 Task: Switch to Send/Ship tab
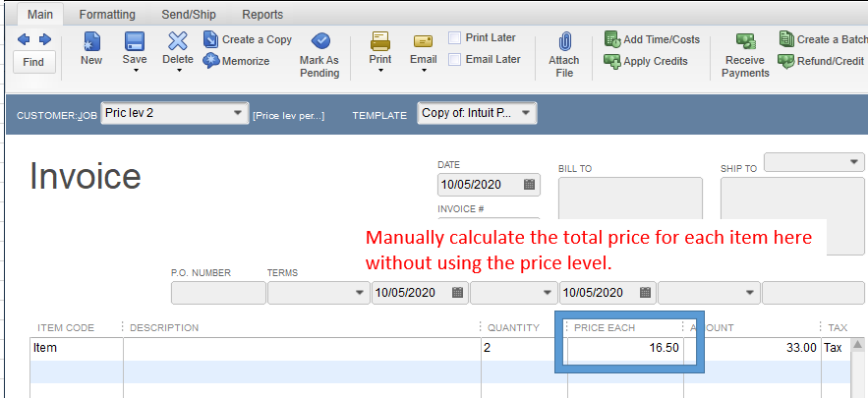[x=189, y=15]
